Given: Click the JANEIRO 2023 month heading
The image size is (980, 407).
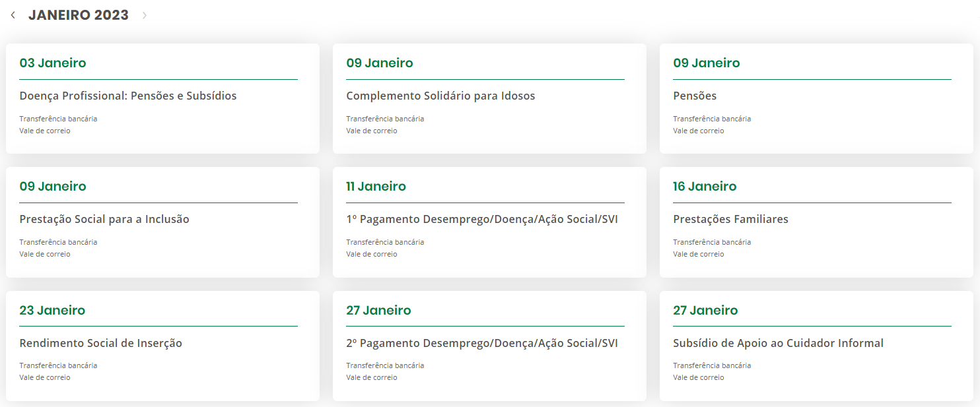Looking at the screenshot, I should tap(78, 15).
